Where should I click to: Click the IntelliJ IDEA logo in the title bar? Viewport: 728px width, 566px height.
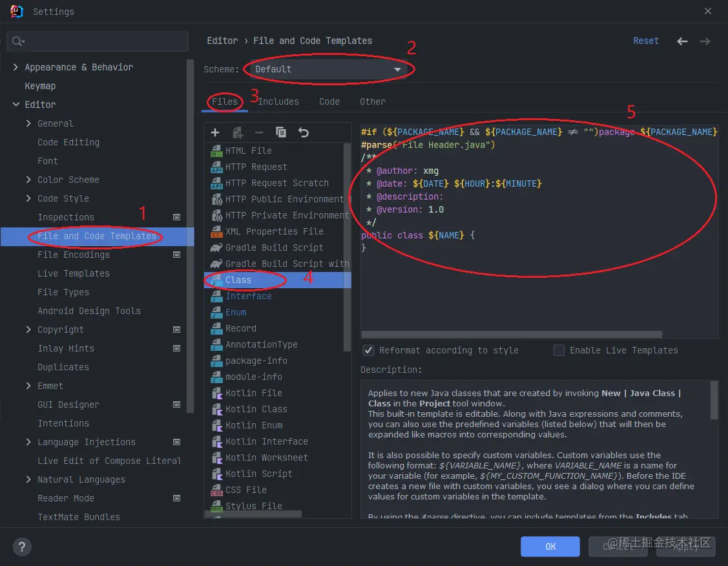tap(17, 11)
